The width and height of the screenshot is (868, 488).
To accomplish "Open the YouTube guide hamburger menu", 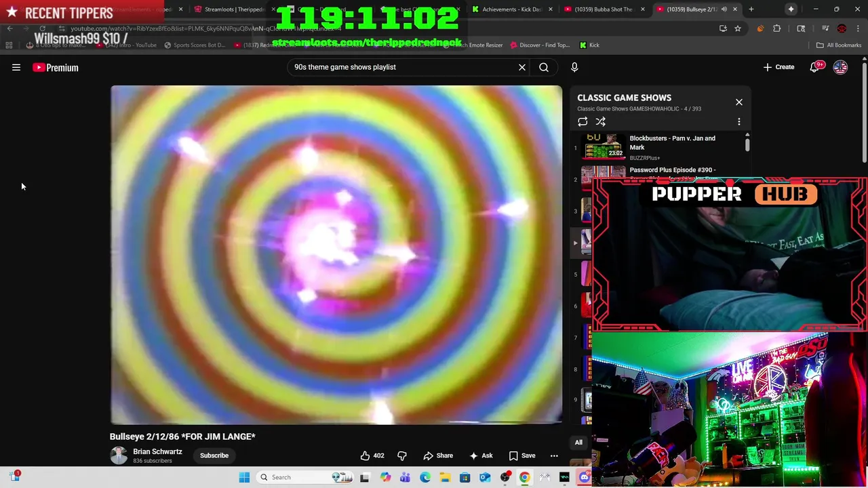I will click(x=16, y=67).
